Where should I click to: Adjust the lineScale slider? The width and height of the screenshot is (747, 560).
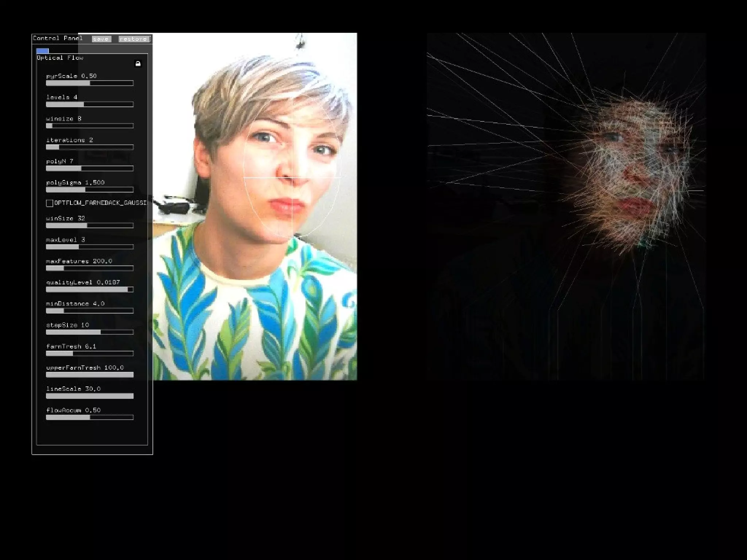click(89, 396)
